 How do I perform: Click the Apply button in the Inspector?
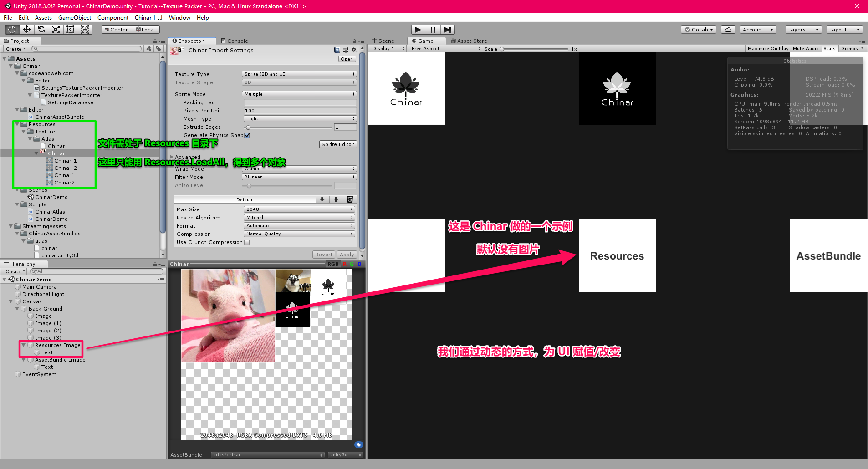[347, 254]
